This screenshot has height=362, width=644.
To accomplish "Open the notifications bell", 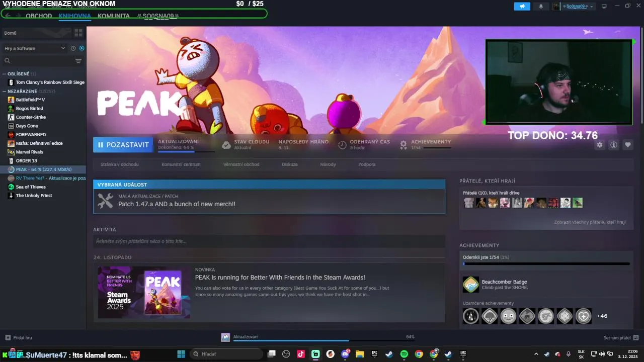I will (541, 7).
